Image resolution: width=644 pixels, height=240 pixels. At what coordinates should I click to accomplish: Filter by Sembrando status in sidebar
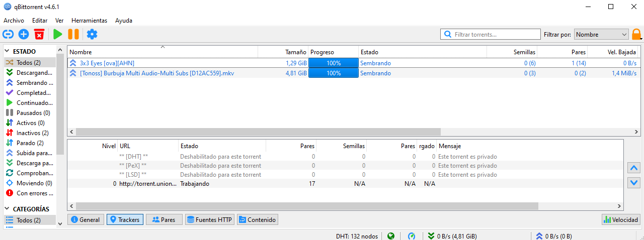(30, 83)
